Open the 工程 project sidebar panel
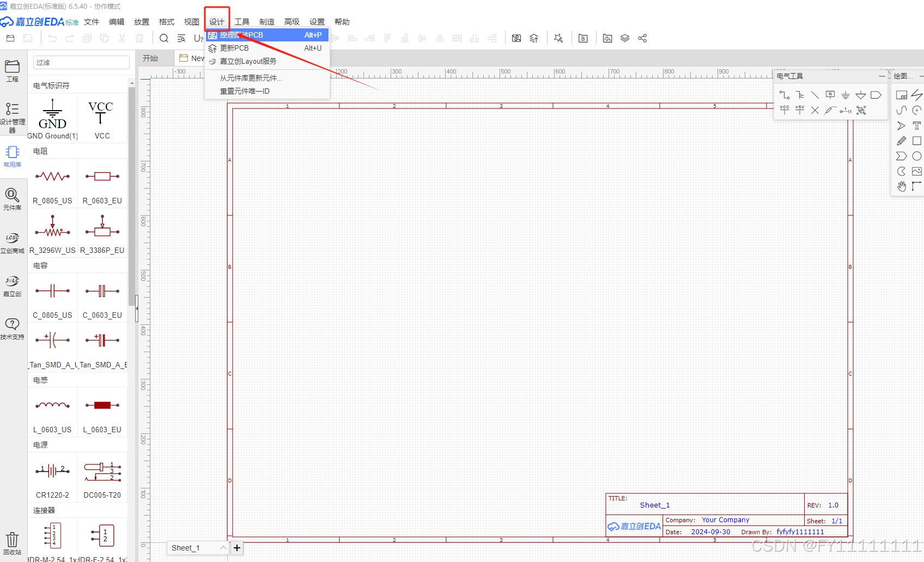The width and height of the screenshot is (924, 562). pos(12,71)
